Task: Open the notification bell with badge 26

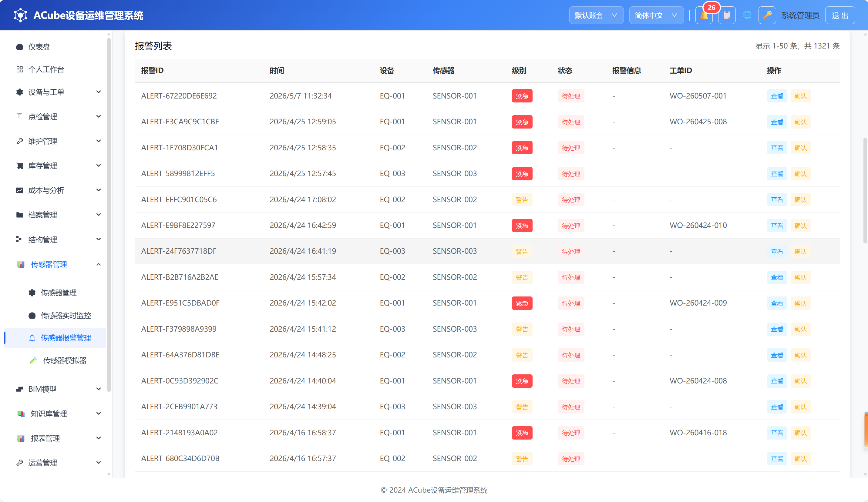Action: pyautogui.click(x=704, y=15)
